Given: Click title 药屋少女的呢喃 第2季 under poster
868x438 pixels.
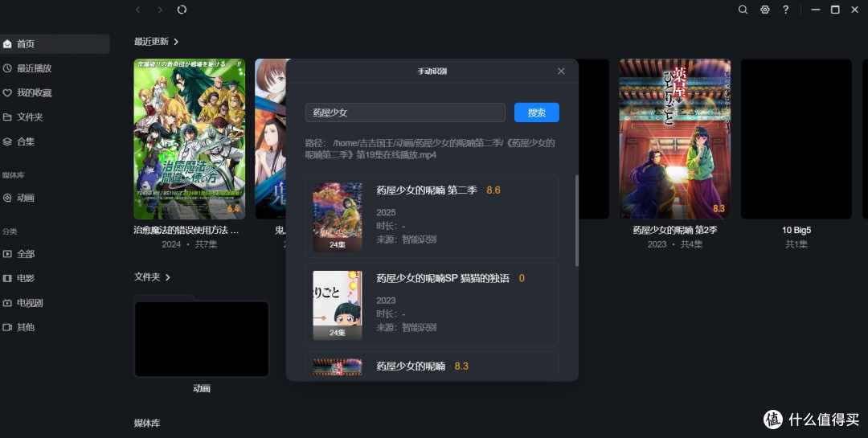Looking at the screenshot, I should [x=675, y=230].
